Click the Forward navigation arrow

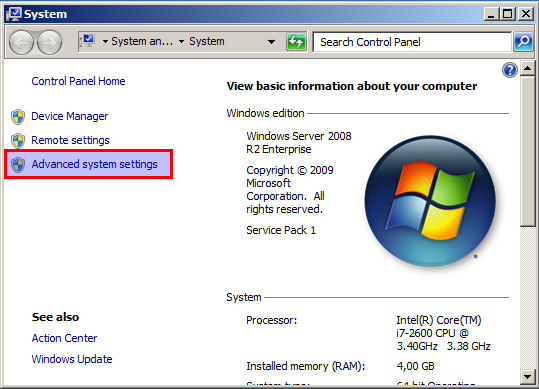(50, 42)
